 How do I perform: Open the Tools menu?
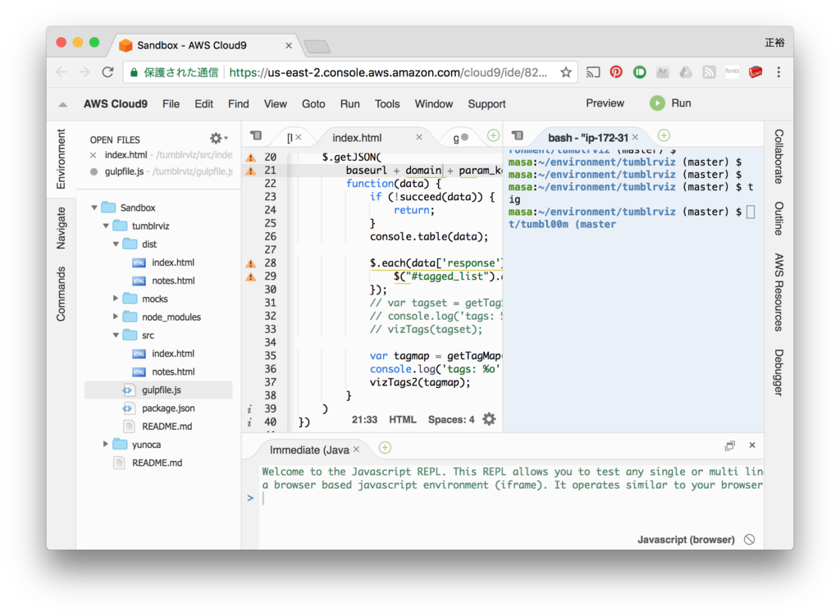pos(387,104)
